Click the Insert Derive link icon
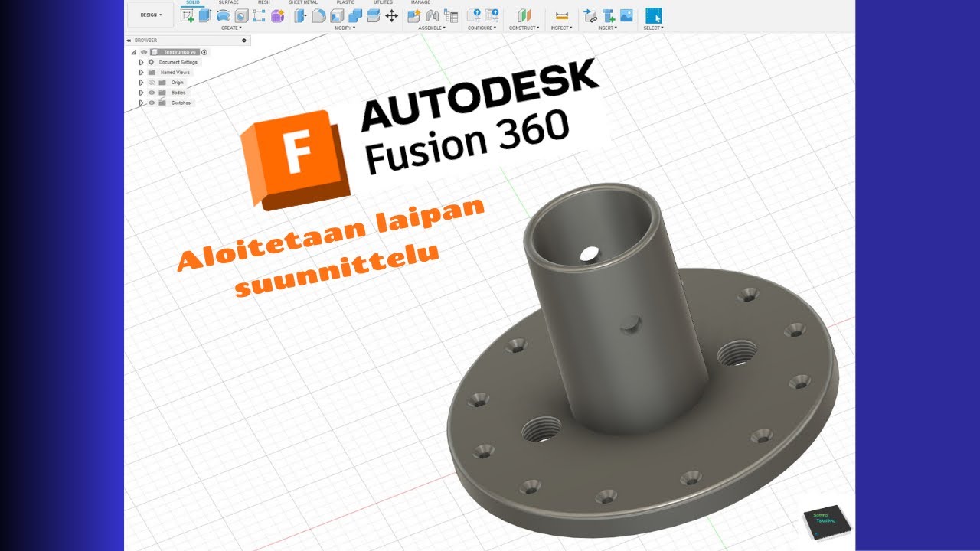The image size is (980, 551). coord(590,15)
